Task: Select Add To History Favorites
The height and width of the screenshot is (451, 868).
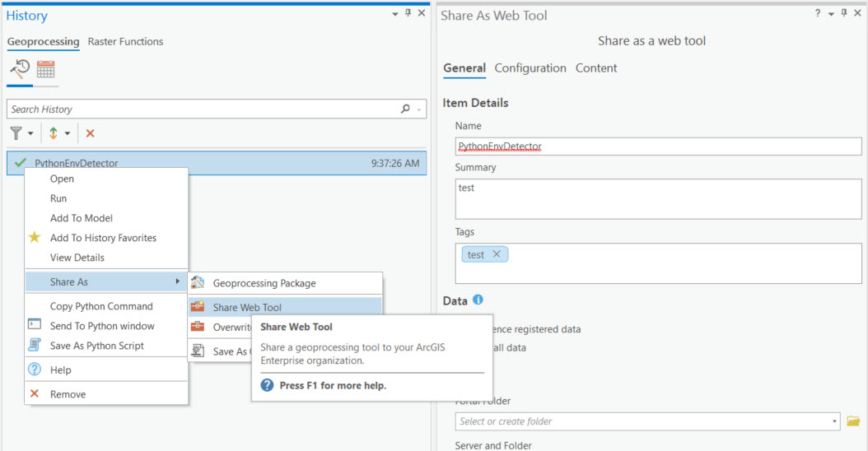Action: pyautogui.click(x=103, y=238)
